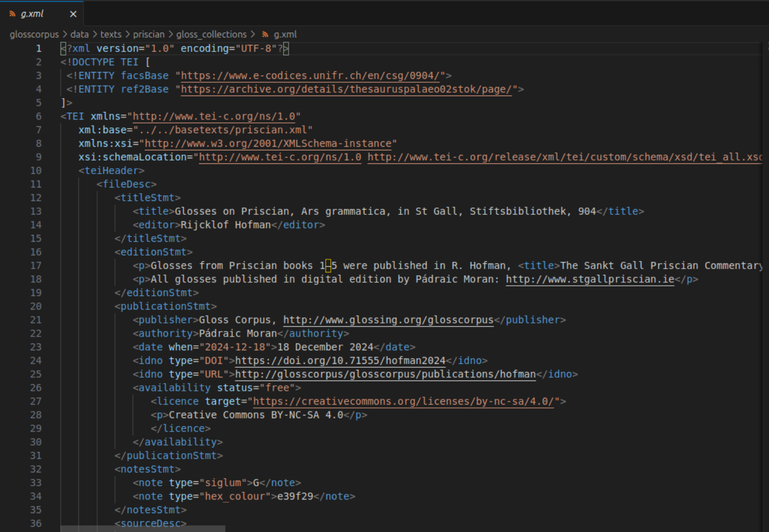Select line number 1 in the gutter
The width and height of the screenshot is (769, 532).
click(x=39, y=49)
